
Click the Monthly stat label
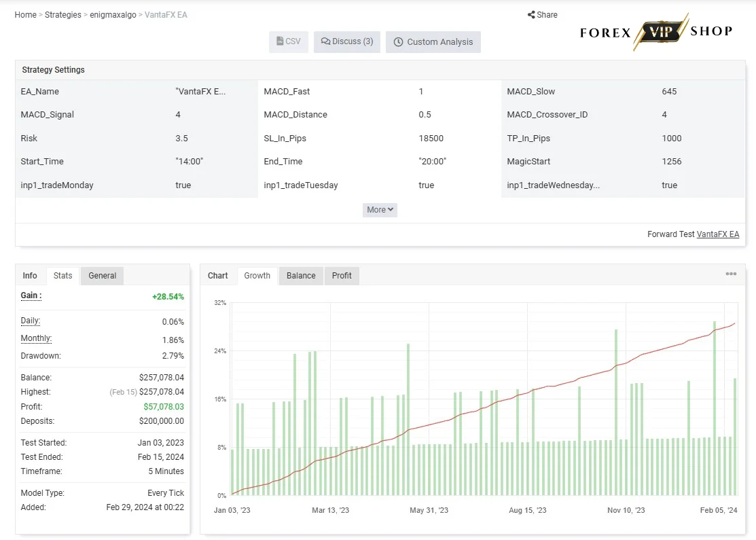coord(36,338)
